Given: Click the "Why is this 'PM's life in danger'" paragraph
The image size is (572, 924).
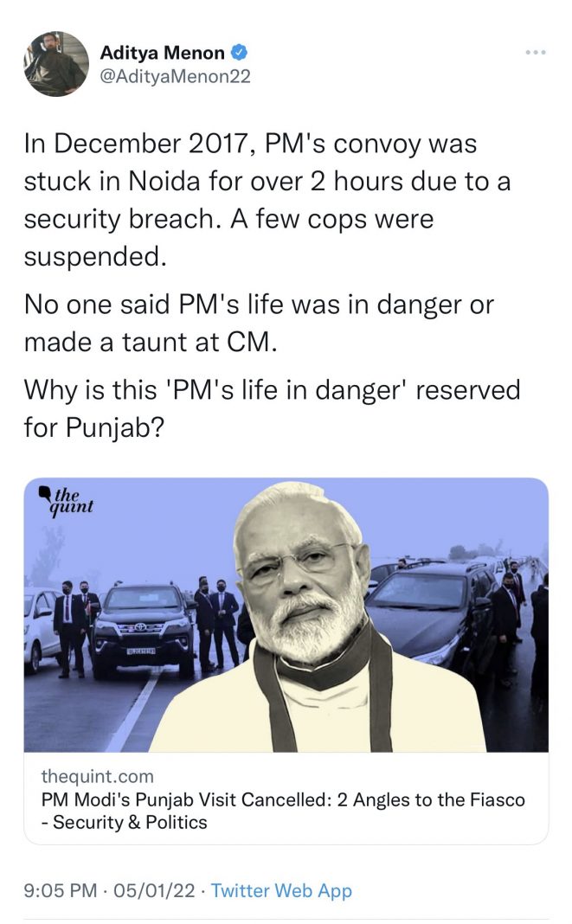Looking at the screenshot, I should pos(272,408).
